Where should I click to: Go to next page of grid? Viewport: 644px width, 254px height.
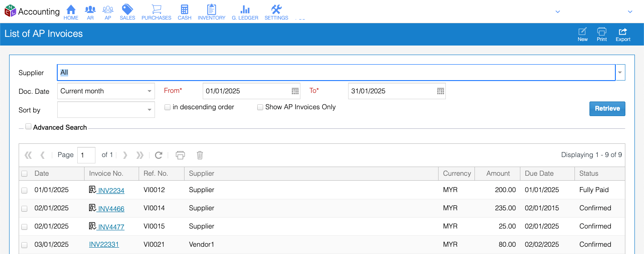(125, 155)
